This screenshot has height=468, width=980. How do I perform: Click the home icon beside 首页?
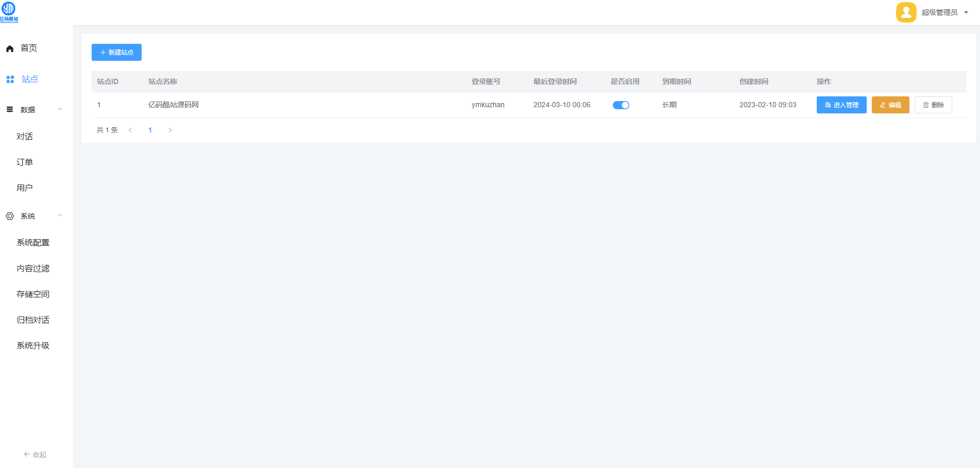coord(10,48)
